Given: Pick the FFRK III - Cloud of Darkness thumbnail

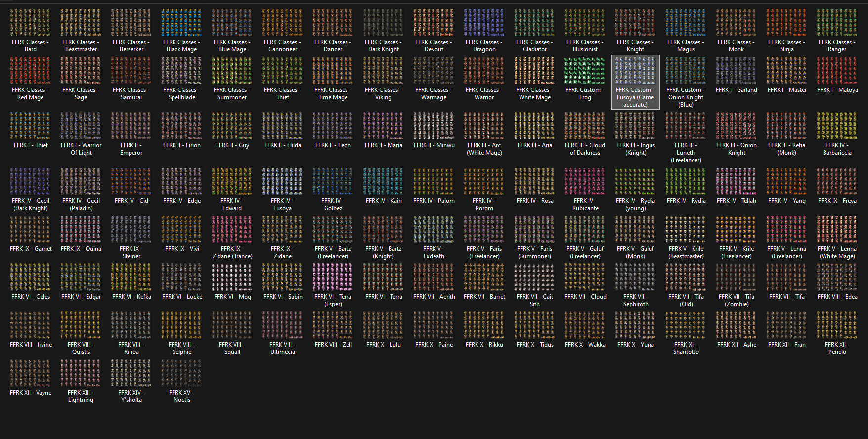Looking at the screenshot, I should (585, 126).
